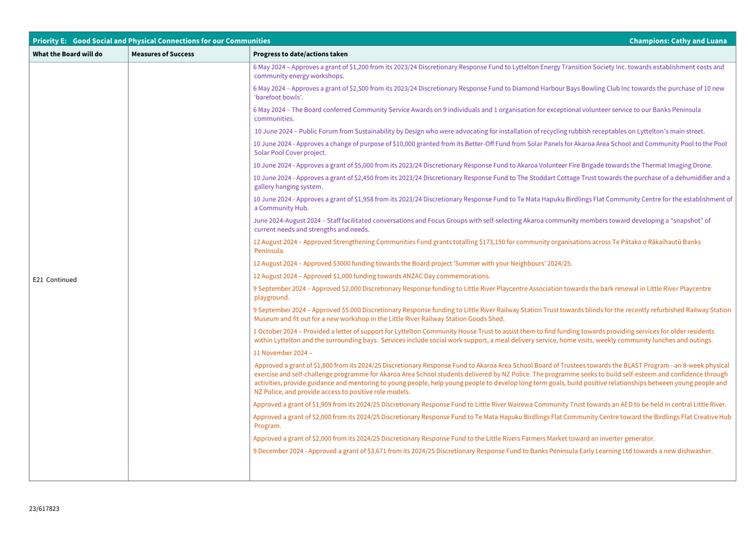Image resolution: width=756 pixels, height=535 pixels.
Task: Select 'What the Board will do' column header
Action: click(68, 54)
